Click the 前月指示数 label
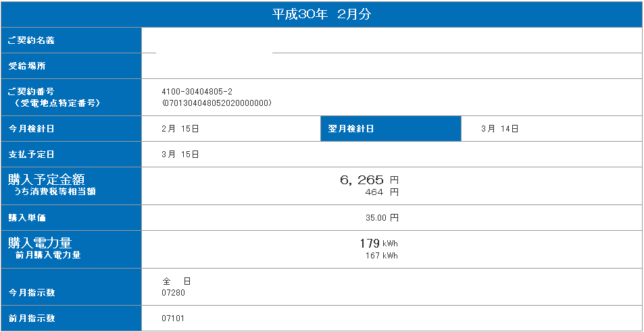644x332 pixels. (x=31, y=318)
